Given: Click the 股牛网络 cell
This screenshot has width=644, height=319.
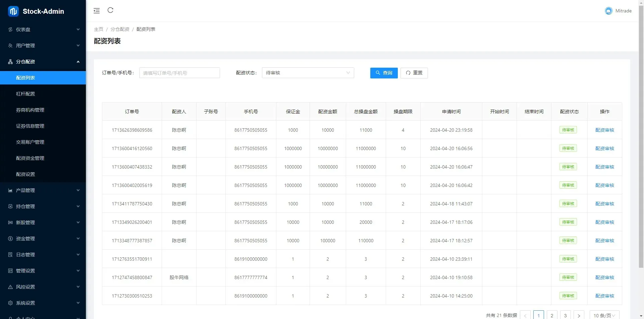Looking at the screenshot, I should (x=179, y=277).
